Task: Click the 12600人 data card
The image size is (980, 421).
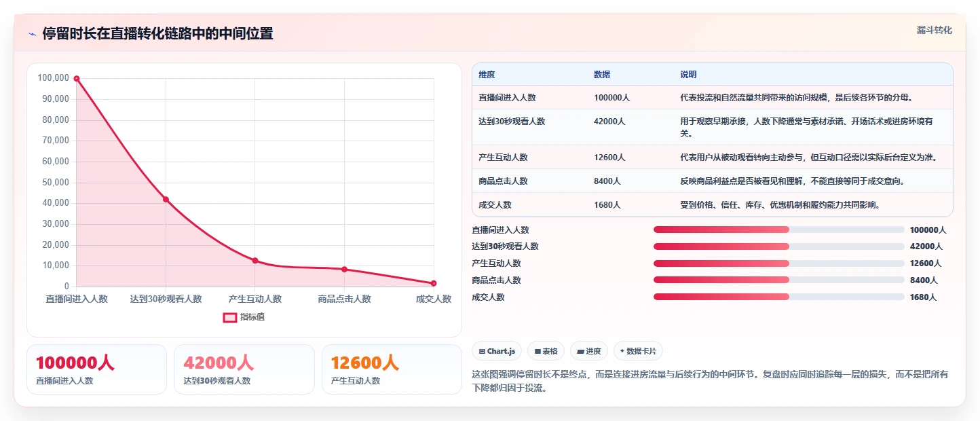Action: [x=392, y=369]
